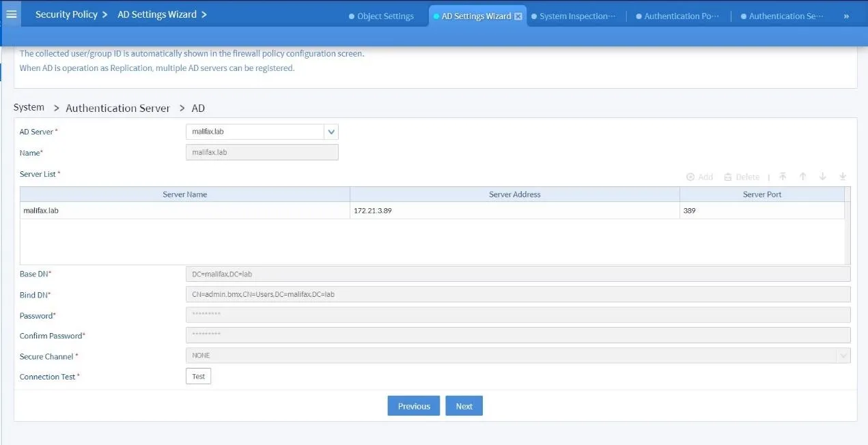Select the move-to-top arrow icon
Image resolution: width=868 pixels, height=445 pixels.
click(x=783, y=177)
